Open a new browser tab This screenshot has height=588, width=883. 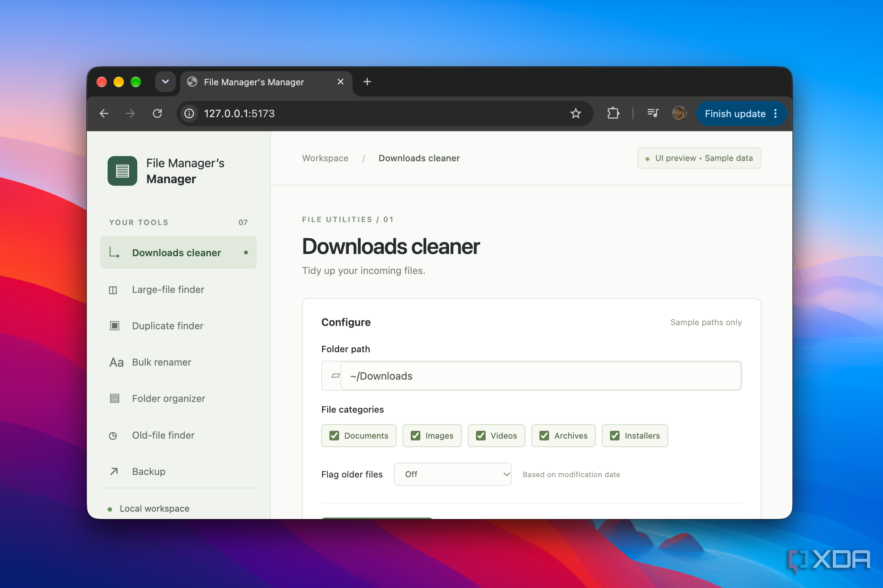pos(367,82)
